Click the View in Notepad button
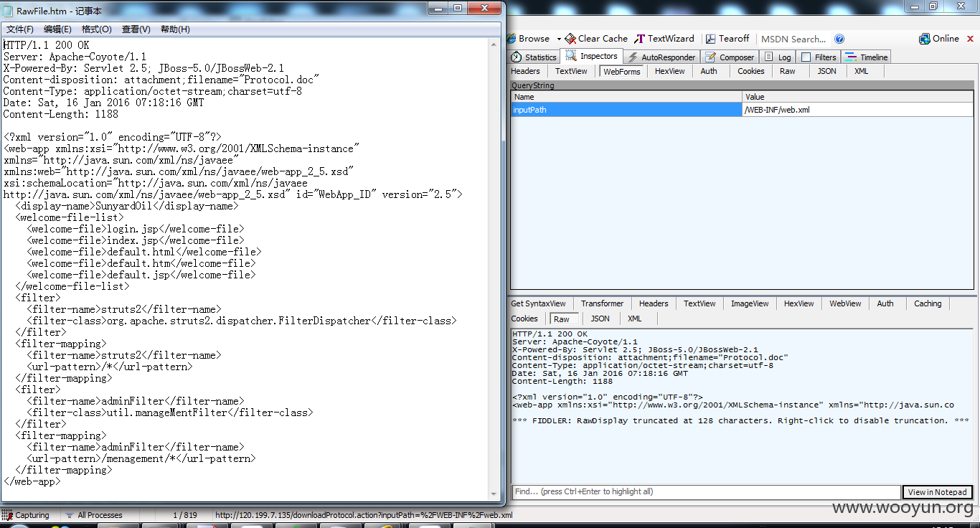Screen dimensions: 980x528 (x=937, y=492)
